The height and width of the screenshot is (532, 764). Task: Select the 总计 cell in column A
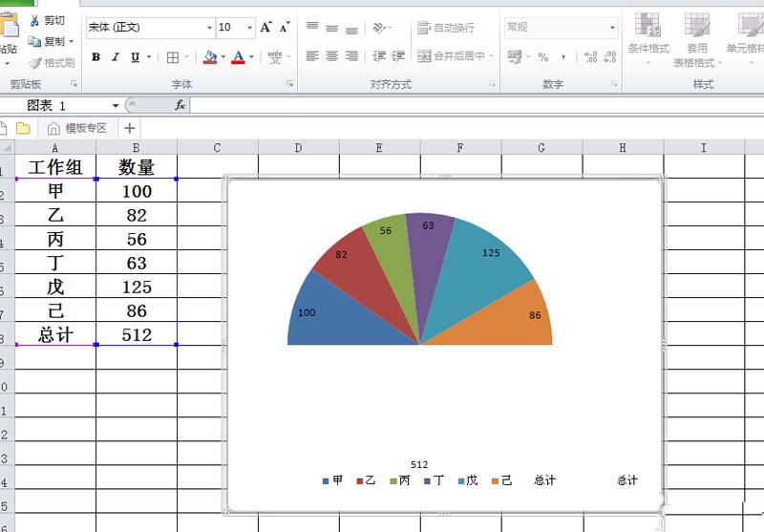tap(55, 334)
